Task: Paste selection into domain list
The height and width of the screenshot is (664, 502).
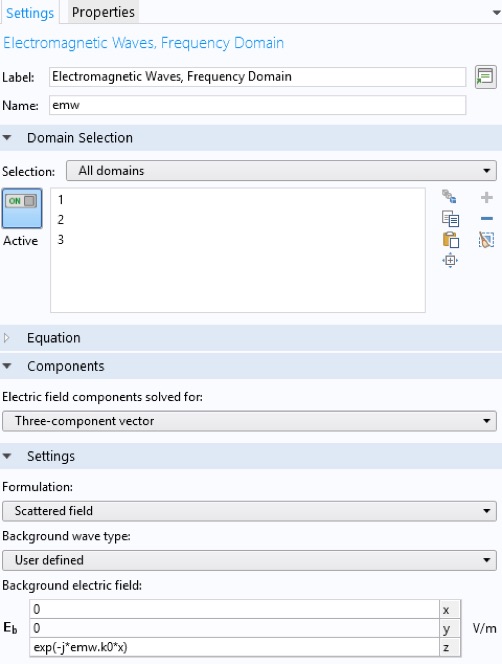Action: tap(450, 240)
